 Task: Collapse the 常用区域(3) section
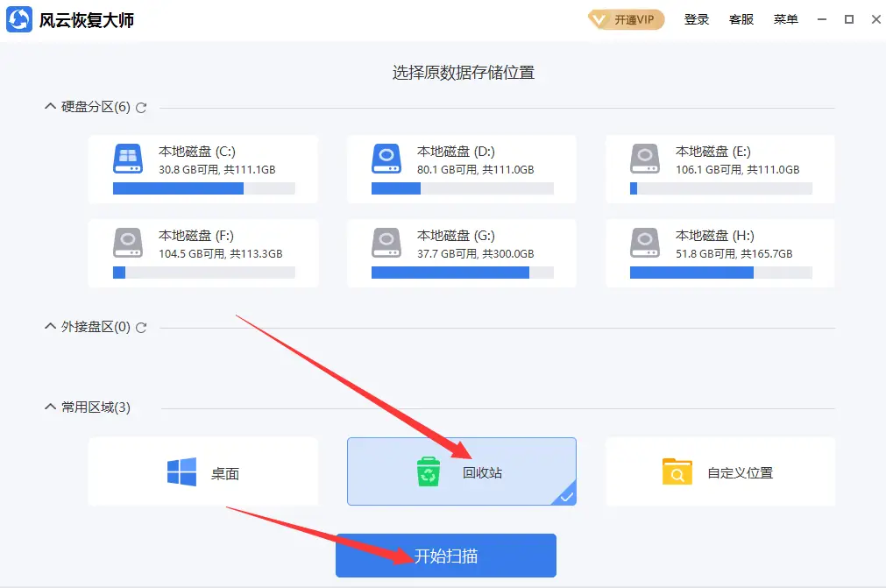point(50,405)
